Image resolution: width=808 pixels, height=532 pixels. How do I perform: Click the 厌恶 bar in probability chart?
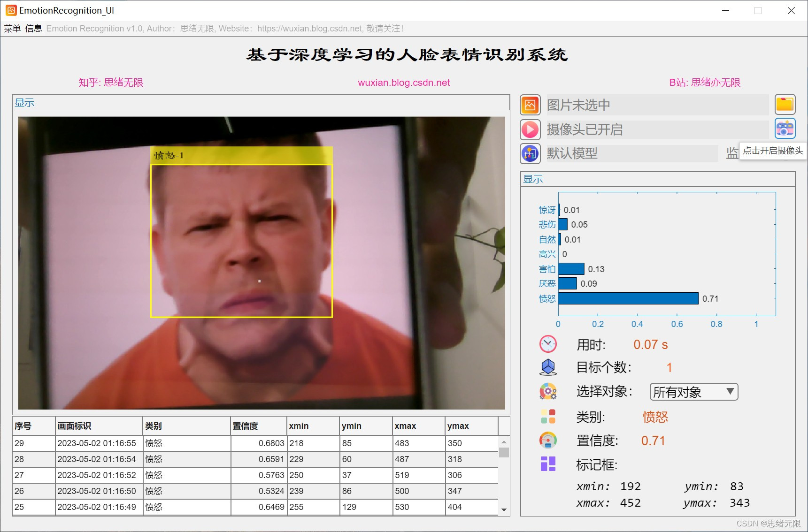(x=568, y=283)
